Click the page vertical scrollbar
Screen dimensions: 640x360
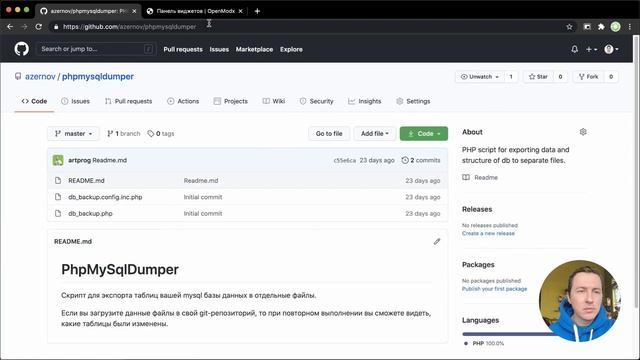pyautogui.click(x=636, y=171)
